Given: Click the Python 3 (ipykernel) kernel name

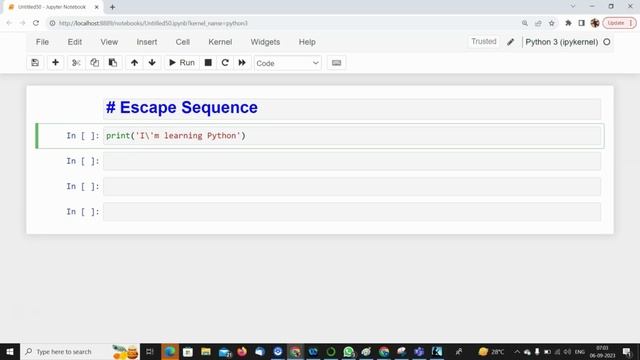Looking at the screenshot, I should coord(562,42).
